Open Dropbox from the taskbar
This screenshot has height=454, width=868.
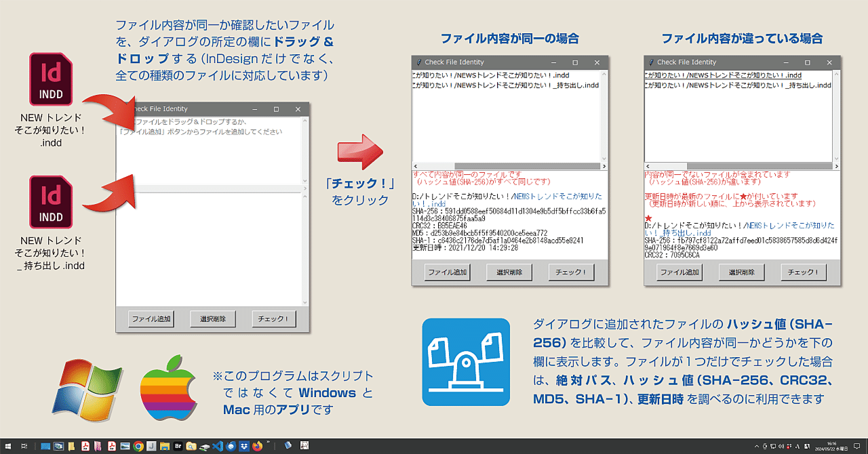pyautogui.click(x=245, y=445)
